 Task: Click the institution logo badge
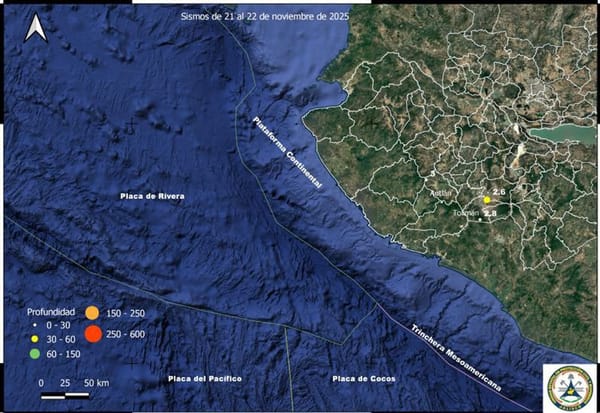pyautogui.click(x=569, y=388)
